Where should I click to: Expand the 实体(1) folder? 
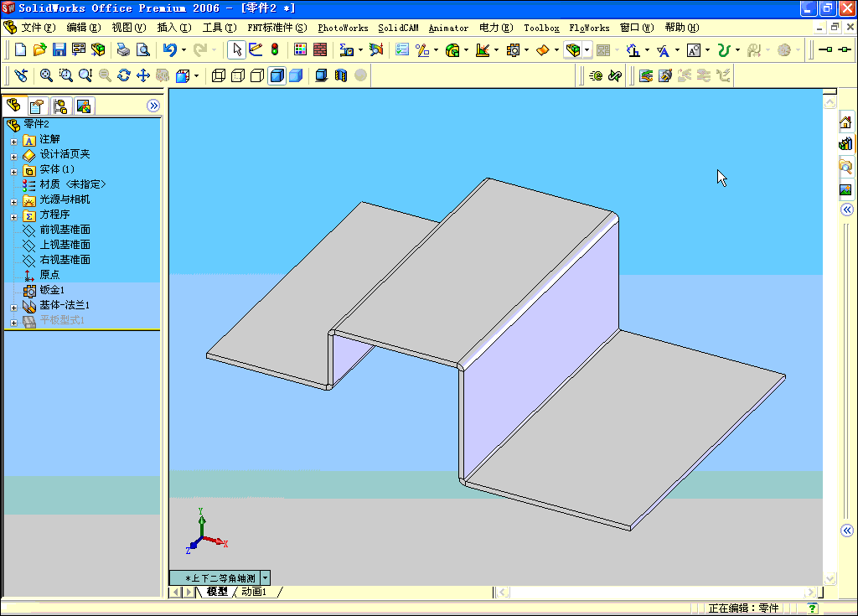click(x=13, y=172)
